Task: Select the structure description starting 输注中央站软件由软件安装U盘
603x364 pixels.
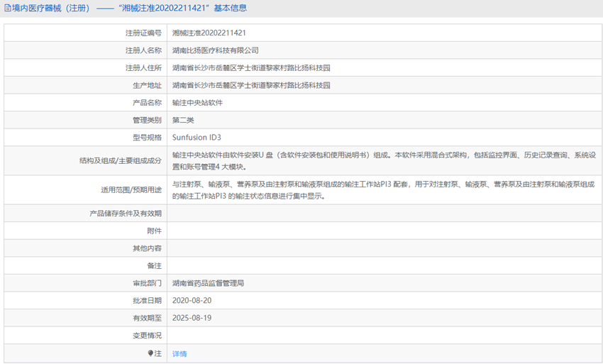Action: point(384,161)
